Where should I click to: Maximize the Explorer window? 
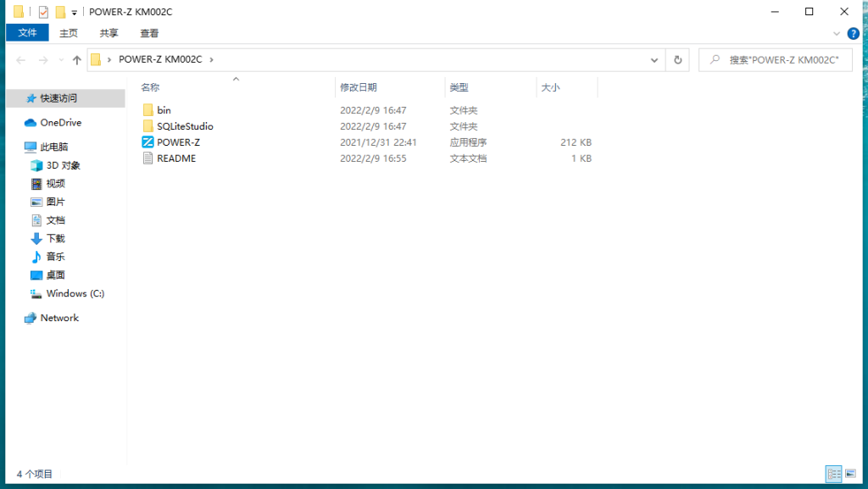coord(809,12)
